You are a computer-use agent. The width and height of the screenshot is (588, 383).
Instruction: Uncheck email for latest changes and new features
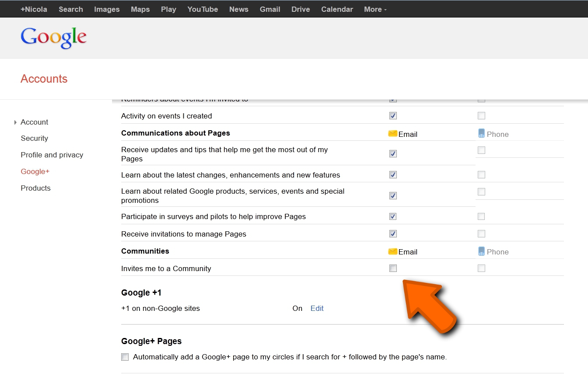(x=393, y=174)
